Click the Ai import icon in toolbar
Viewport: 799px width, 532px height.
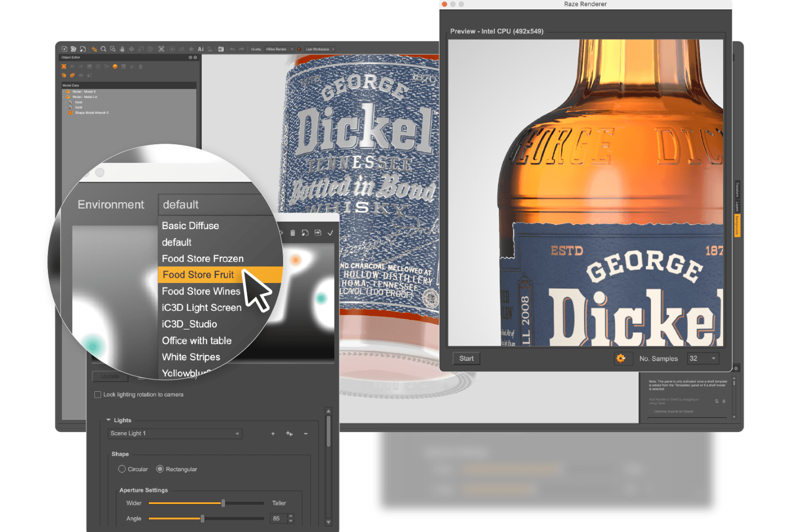(201, 49)
